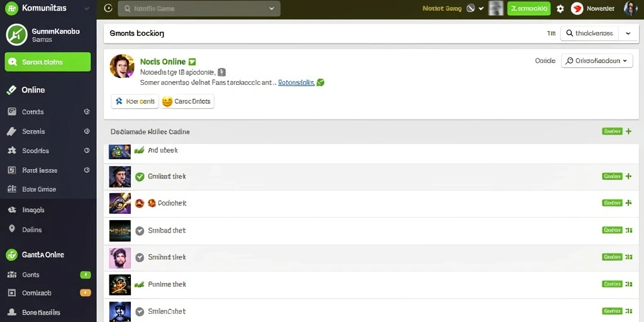Open the Comtds sidebar item

pyautogui.click(x=33, y=112)
